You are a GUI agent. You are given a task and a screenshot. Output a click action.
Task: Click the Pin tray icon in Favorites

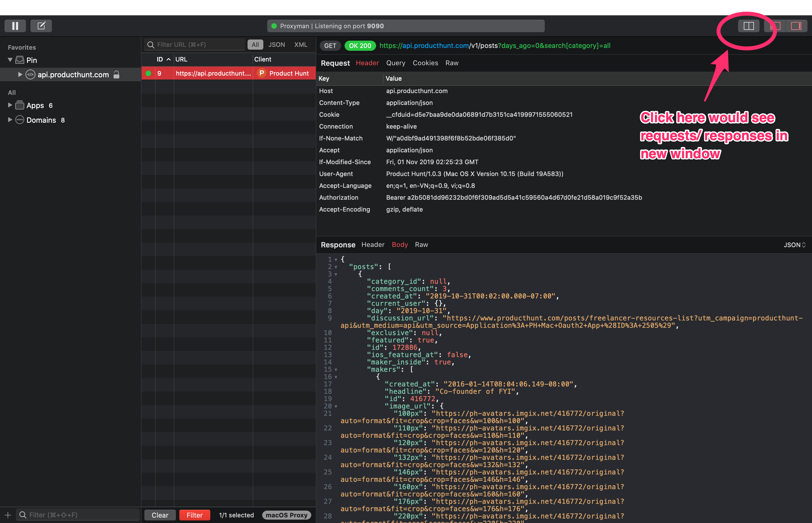coord(20,60)
